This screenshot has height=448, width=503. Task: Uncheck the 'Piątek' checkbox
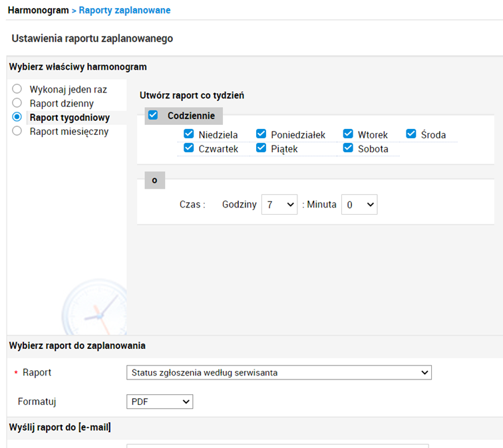pos(261,148)
